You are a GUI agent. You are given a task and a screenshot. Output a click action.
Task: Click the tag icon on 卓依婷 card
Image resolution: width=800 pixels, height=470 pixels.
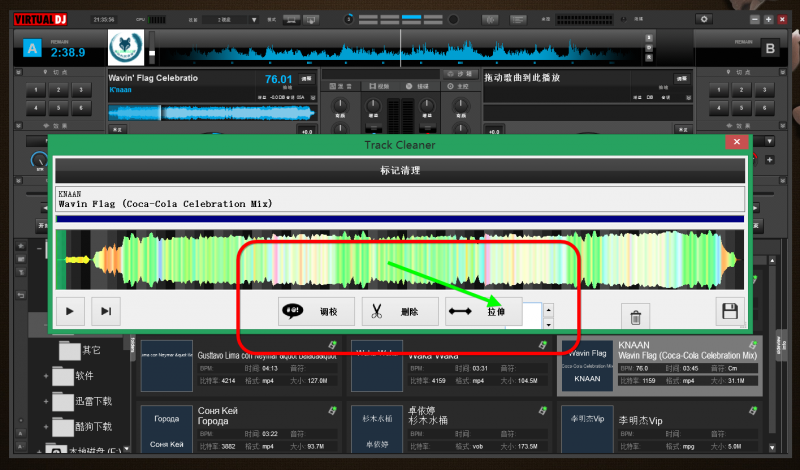pos(542,410)
